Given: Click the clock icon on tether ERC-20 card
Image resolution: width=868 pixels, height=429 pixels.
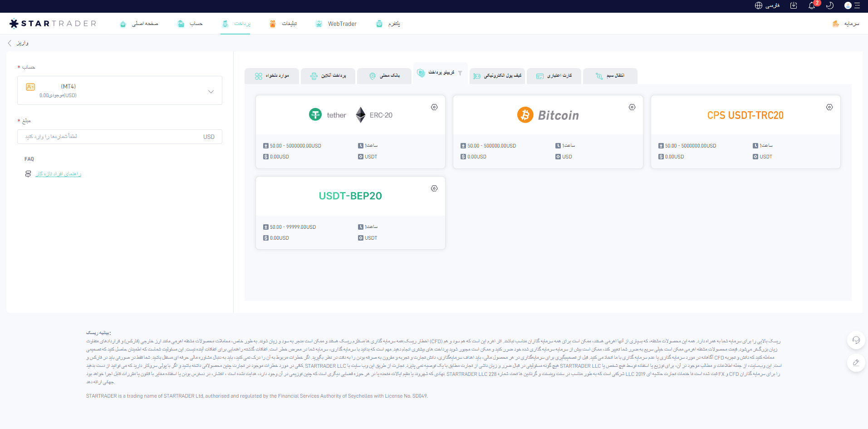Looking at the screenshot, I should 361,146.
